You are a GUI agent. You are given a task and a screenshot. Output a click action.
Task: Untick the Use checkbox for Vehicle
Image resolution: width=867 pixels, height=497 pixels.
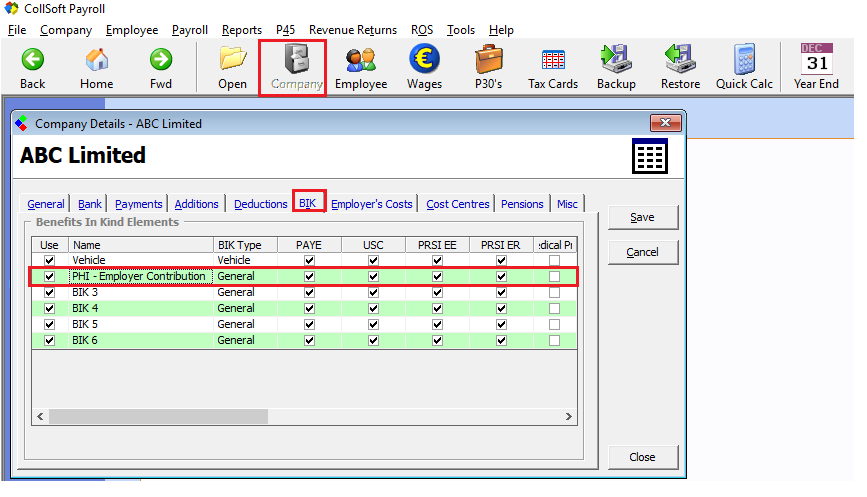(49, 260)
